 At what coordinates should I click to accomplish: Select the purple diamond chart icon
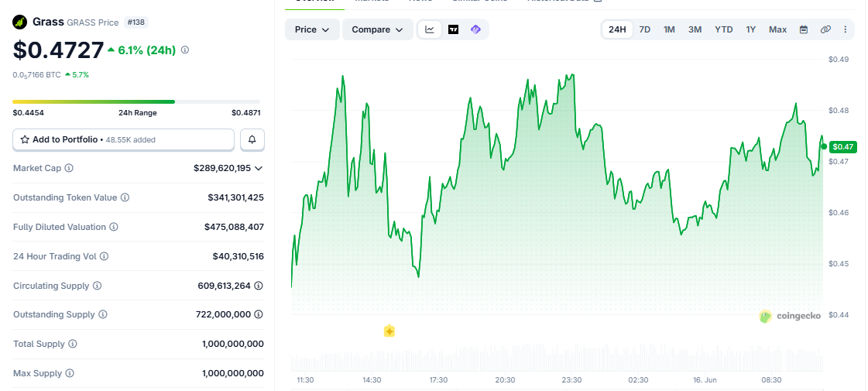[475, 29]
